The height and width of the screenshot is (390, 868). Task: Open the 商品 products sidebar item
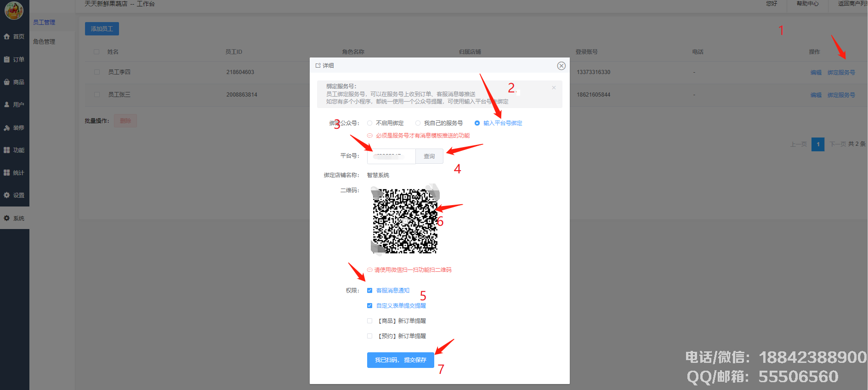14,82
